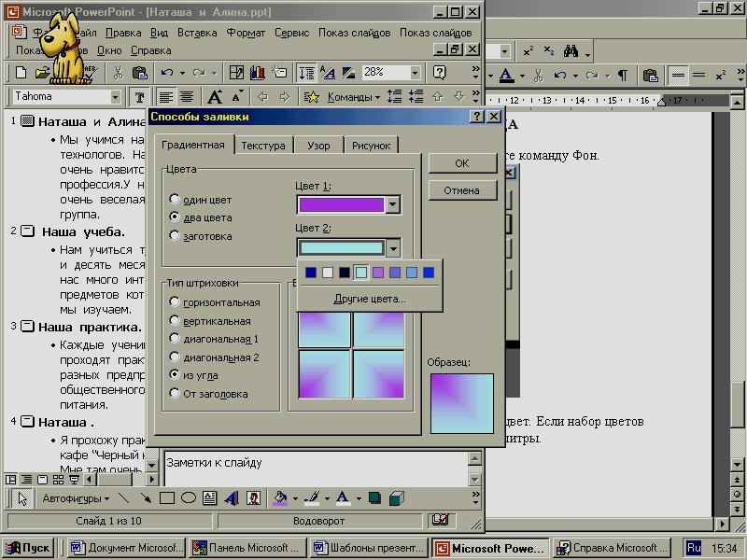Choose 'диагональная 2' shading style
Image resolution: width=747 pixels, height=560 pixels.
175,357
